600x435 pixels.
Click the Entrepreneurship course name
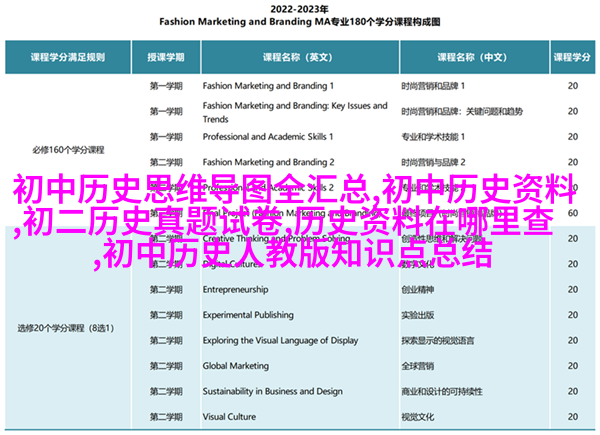pos(238,289)
